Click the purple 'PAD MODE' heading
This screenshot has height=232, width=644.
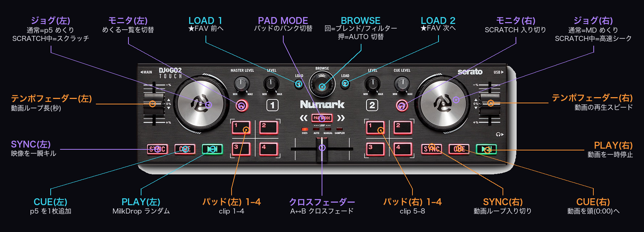[283, 21]
